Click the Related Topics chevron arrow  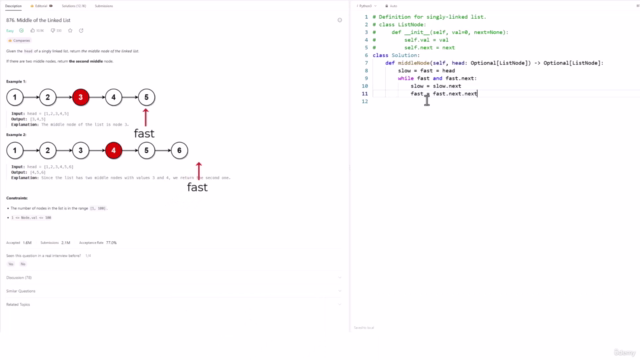[340, 304]
